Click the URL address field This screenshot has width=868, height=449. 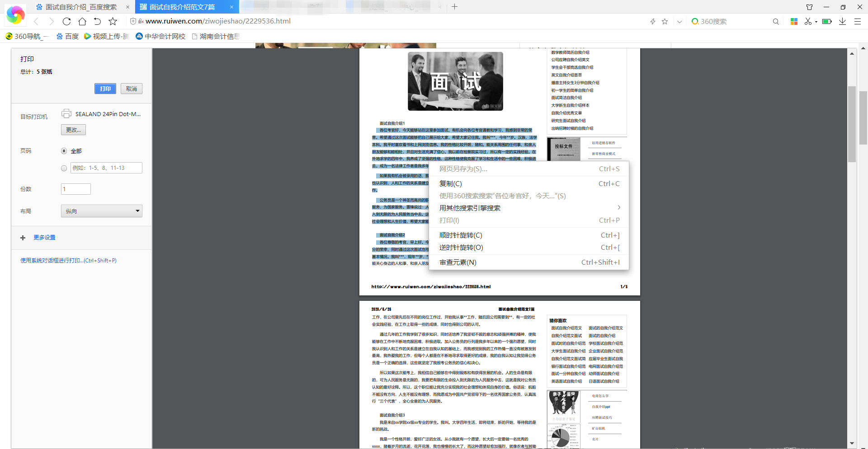[x=384, y=21]
